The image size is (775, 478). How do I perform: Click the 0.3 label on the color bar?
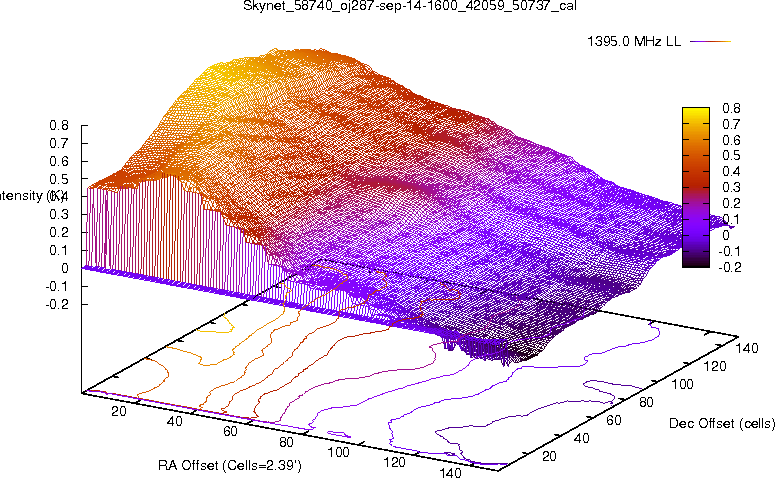point(731,187)
